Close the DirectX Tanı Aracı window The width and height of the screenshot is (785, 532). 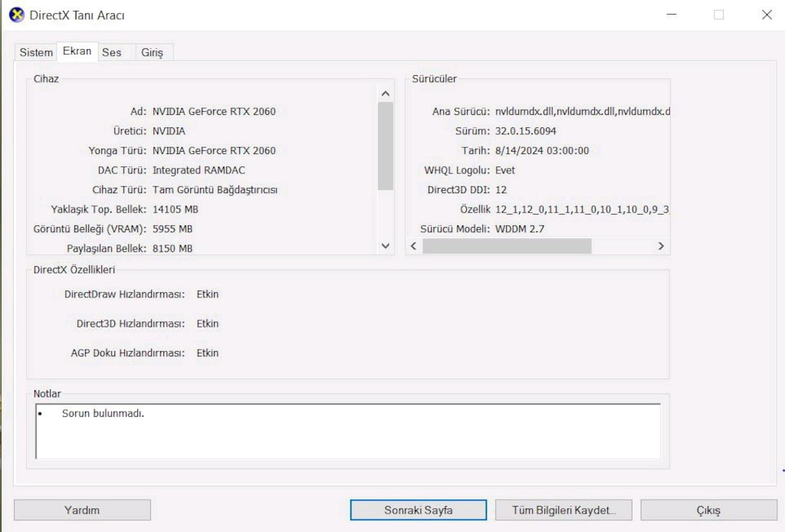click(767, 15)
